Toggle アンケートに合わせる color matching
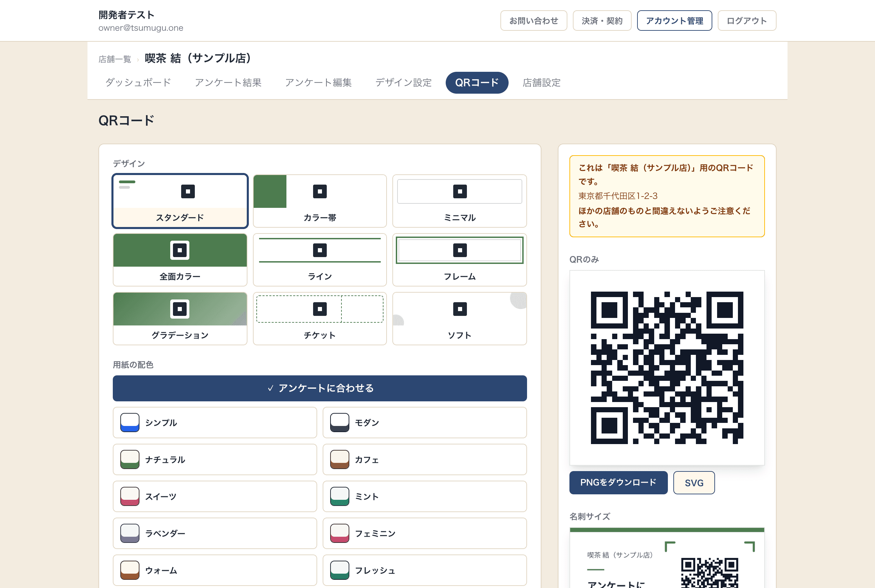Viewport: 875px width, 588px height. [x=320, y=388]
